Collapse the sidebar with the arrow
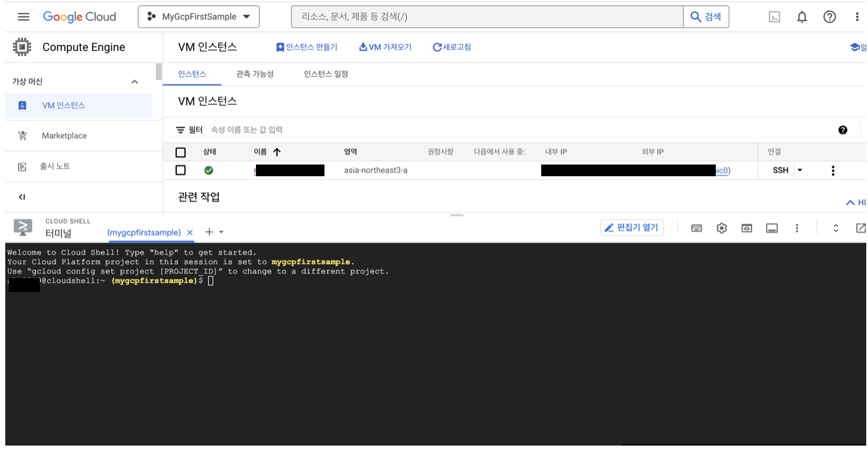 [22, 197]
